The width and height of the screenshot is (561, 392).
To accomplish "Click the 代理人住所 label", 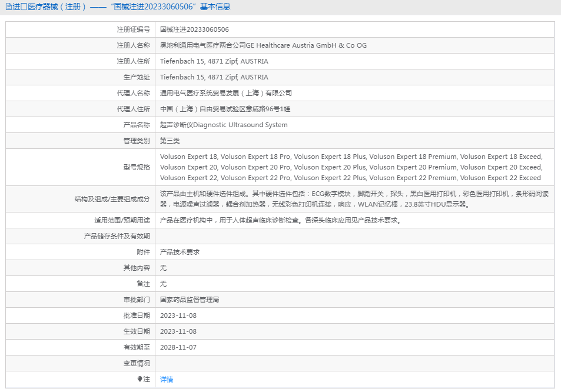I will (134, 109).
